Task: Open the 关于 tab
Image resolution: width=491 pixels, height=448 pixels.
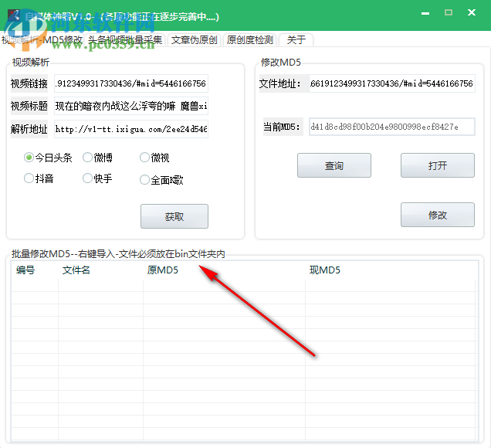Action: [296, 40]
